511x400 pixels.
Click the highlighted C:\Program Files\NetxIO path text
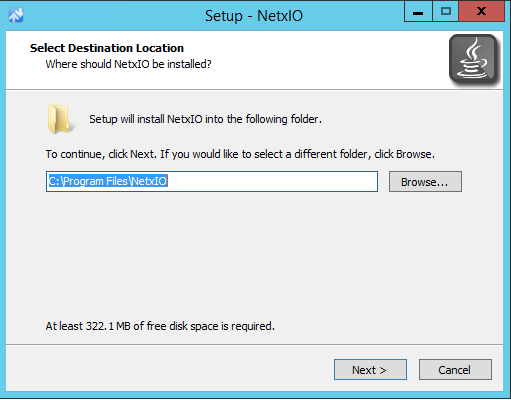108,181
